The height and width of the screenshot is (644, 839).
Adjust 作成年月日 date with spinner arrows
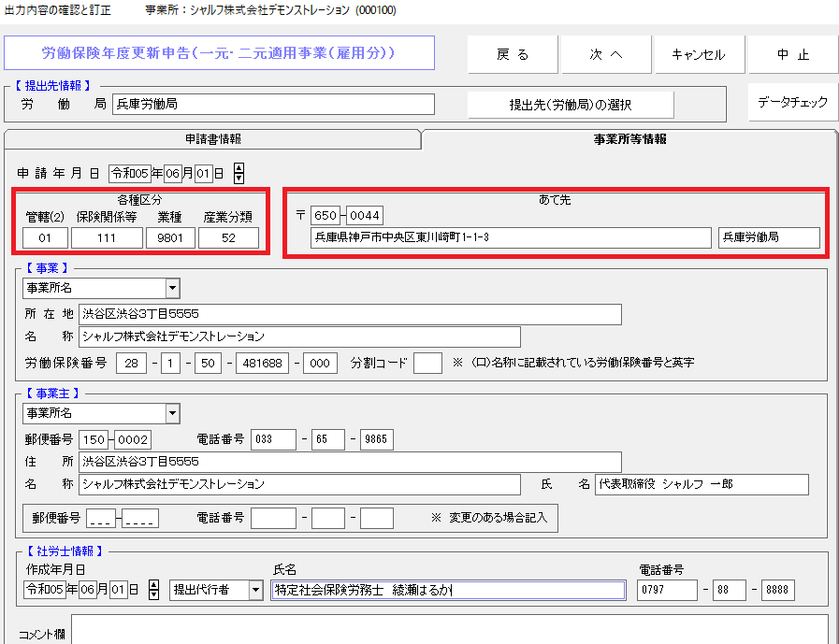coord(154,590)
